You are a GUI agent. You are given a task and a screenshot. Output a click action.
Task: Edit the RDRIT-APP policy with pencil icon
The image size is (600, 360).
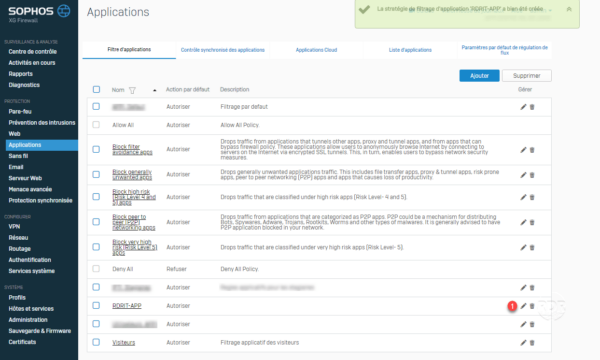(x=523, y=306)
